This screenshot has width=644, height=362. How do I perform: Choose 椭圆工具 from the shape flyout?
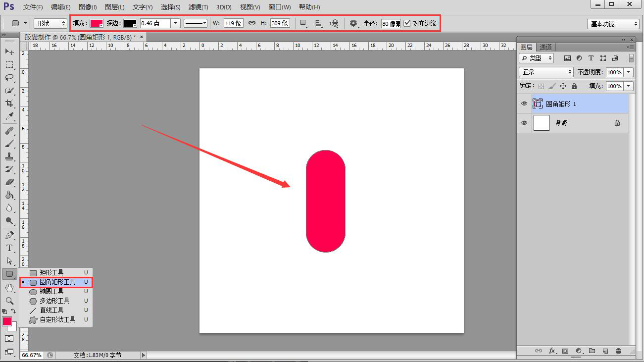pos(51,292)
